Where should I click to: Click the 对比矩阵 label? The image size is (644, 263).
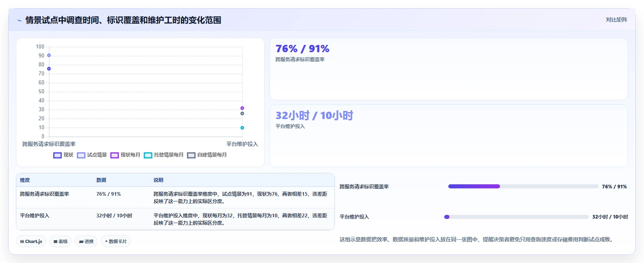pos(616,20)
